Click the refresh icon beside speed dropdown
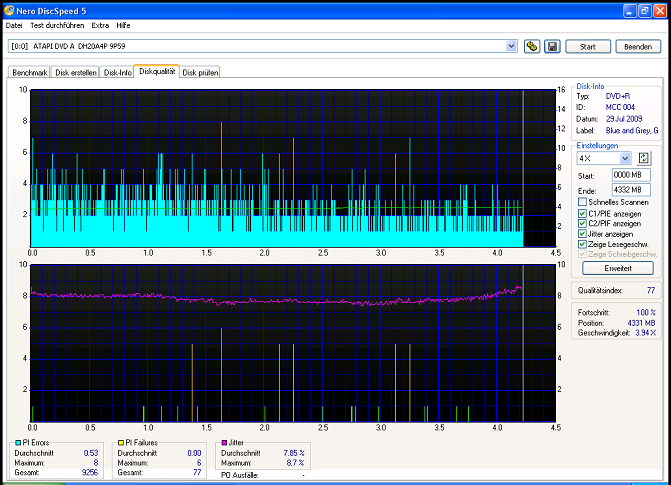 point(643,158)
